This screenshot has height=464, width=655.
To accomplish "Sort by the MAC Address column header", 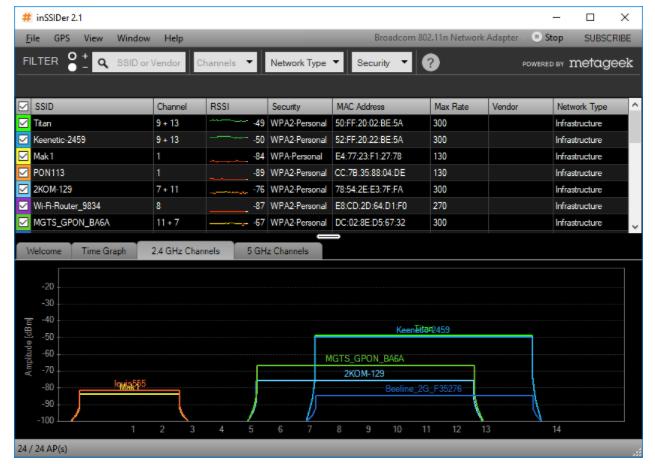I will (x=381, y=106).
